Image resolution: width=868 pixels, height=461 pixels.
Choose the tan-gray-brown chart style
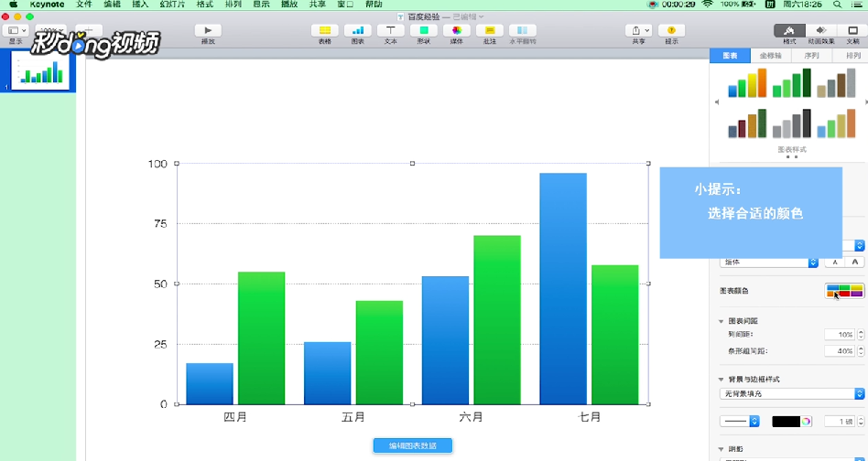[836, 83]
